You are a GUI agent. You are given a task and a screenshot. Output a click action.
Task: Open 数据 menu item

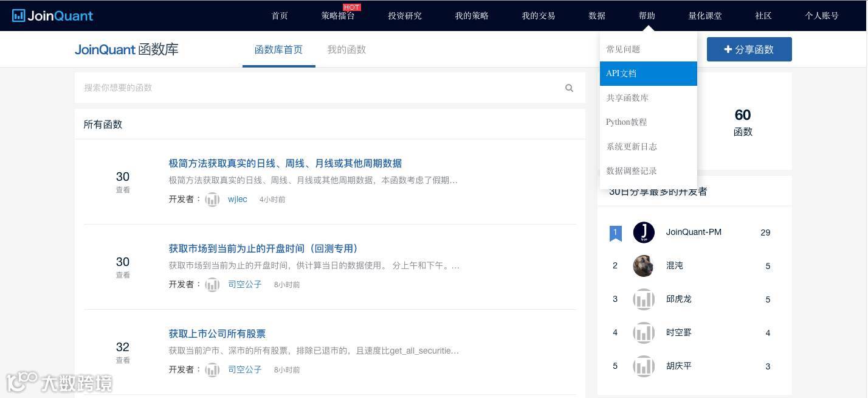(x=597, y=16)
